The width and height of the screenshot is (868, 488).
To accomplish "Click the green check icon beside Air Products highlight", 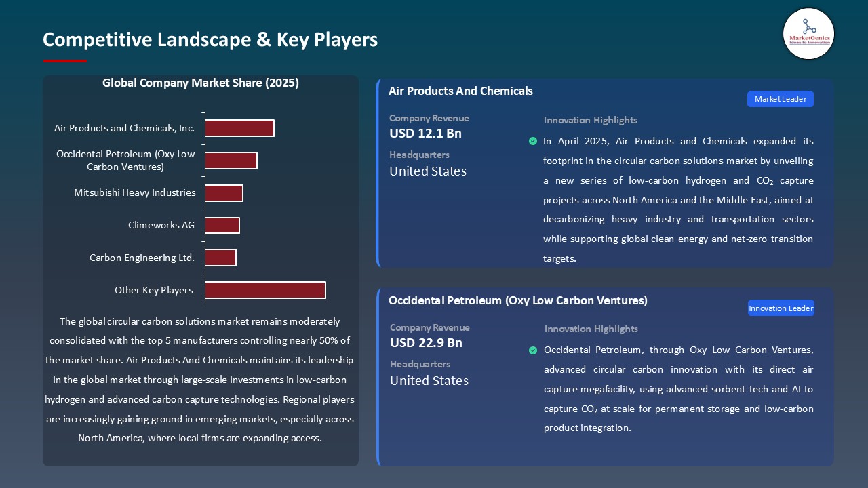I will point(533,141).
